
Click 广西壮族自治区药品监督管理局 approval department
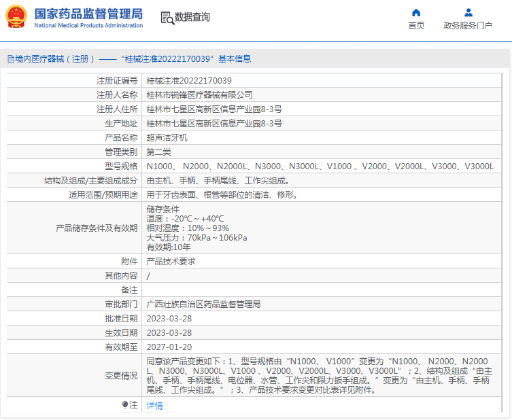point(203,304)
